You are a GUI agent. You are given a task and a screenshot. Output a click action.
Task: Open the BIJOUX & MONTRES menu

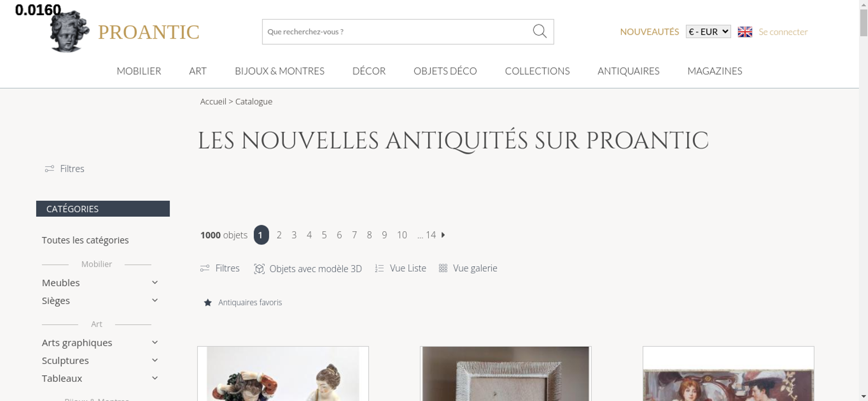coord(279,71)
